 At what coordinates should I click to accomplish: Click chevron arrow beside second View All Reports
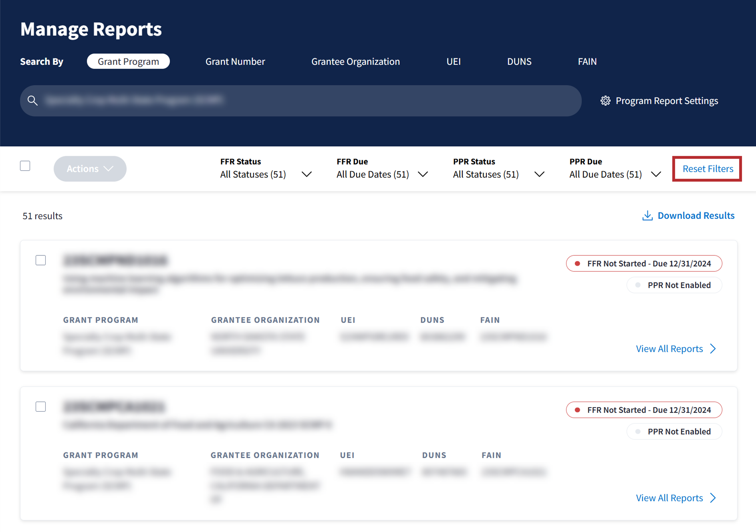pos(713,498)
